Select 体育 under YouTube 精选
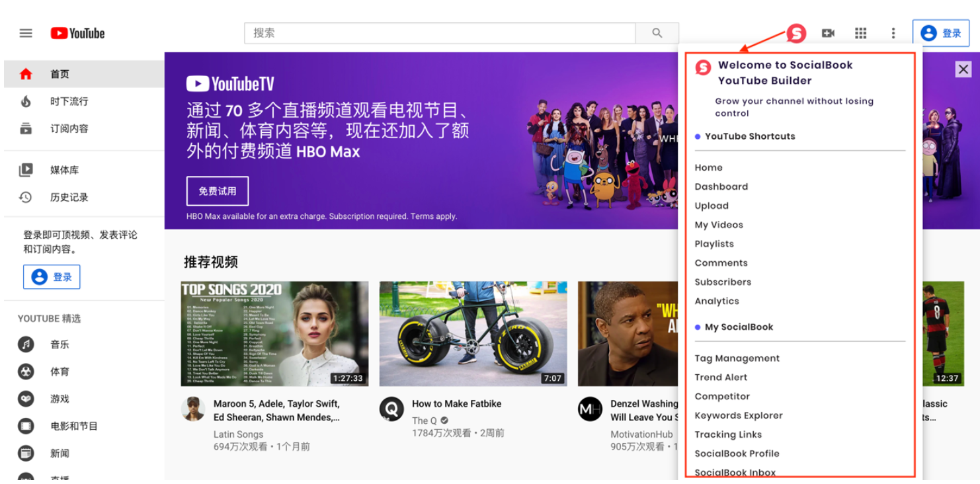This screenshot has width=980, height=484. 84,372
